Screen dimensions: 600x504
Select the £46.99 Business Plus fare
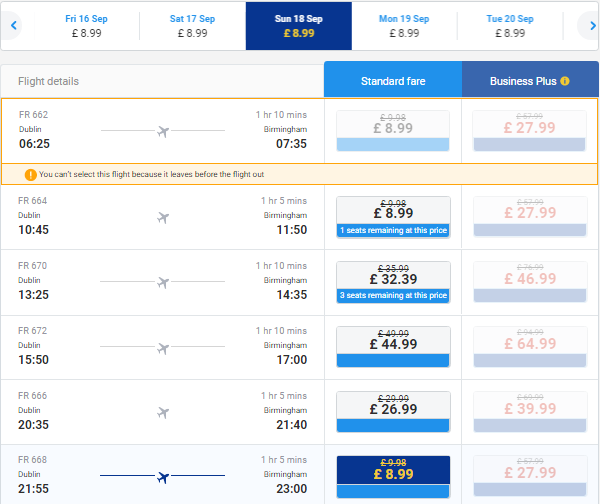tap(530, 282)
